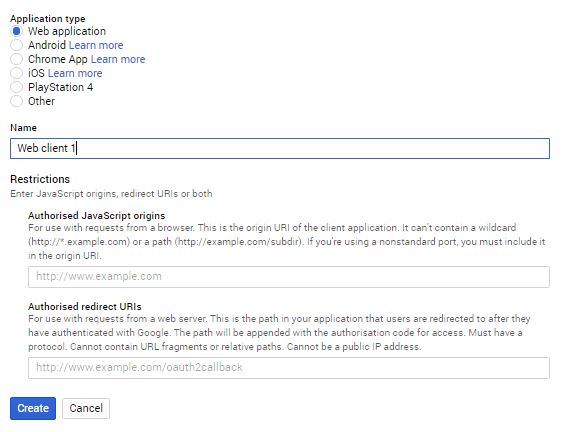Screen dimensions: 583x432
Task: Click the Authorised redirect URIs input box
Action: point(289,368)
